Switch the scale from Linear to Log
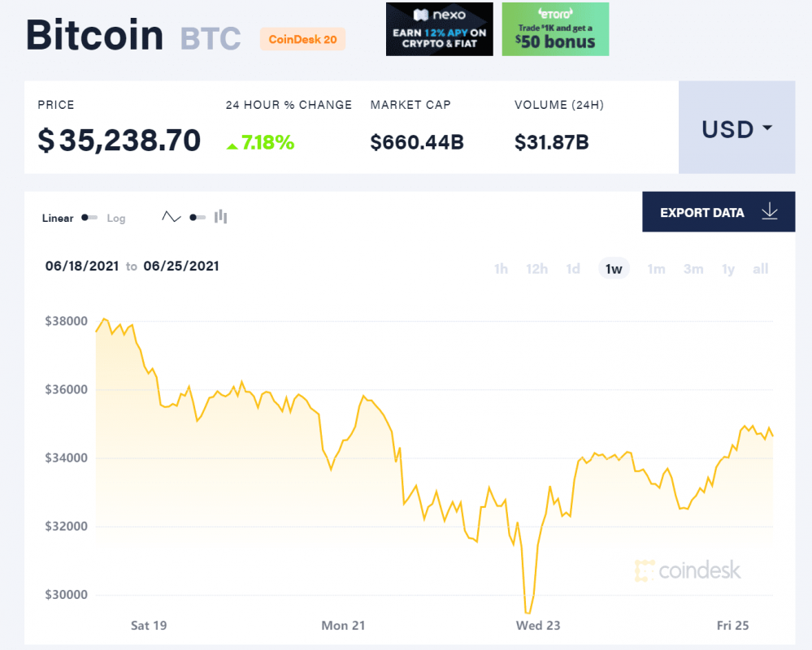Screen dimensions: 812x650 coord(116,218)
